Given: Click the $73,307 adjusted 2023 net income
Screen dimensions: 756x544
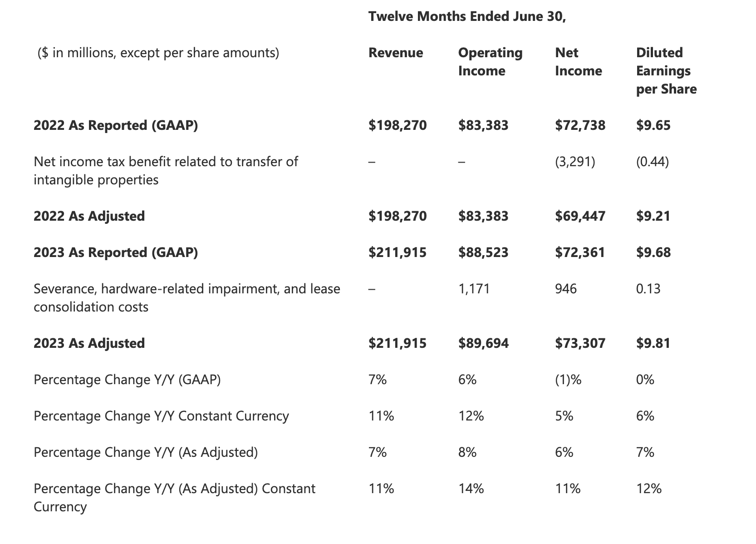Looking at the screenshot, I should coord(580,343).
